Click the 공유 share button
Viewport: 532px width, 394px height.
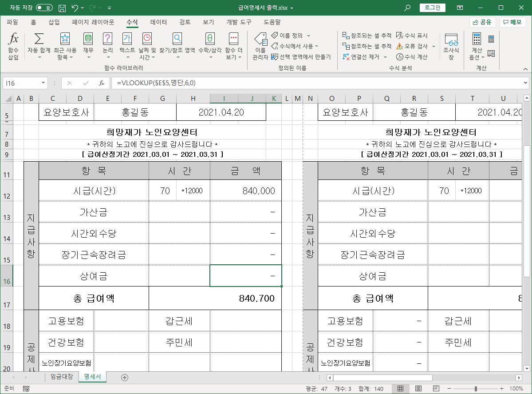click(482, 22)
